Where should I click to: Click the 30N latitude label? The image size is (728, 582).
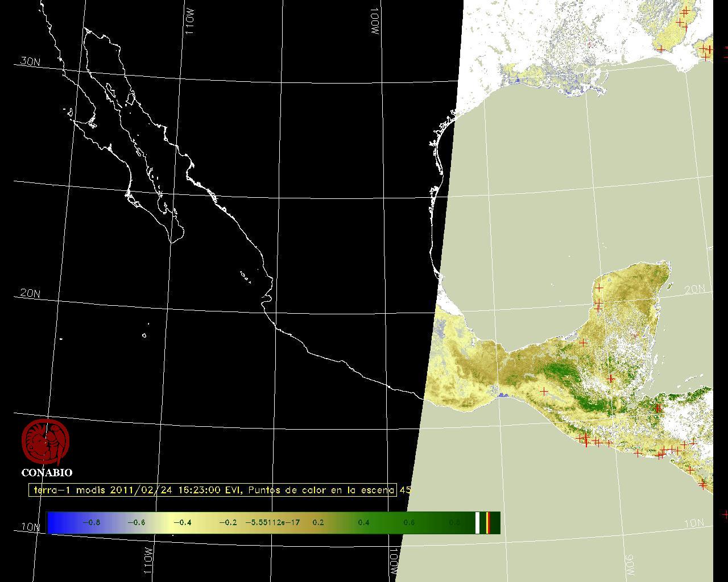pyautogui.click(x=30, y=61)
